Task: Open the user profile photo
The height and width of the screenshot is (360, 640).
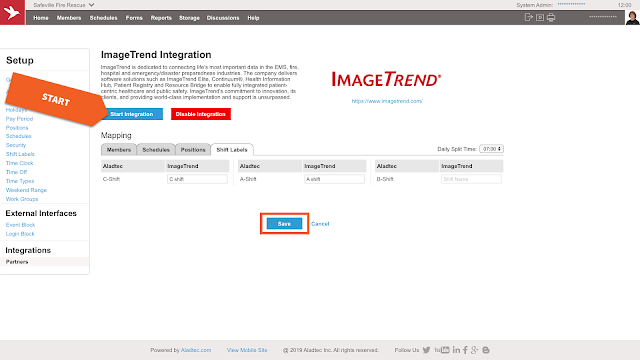Action: point(632,18)
